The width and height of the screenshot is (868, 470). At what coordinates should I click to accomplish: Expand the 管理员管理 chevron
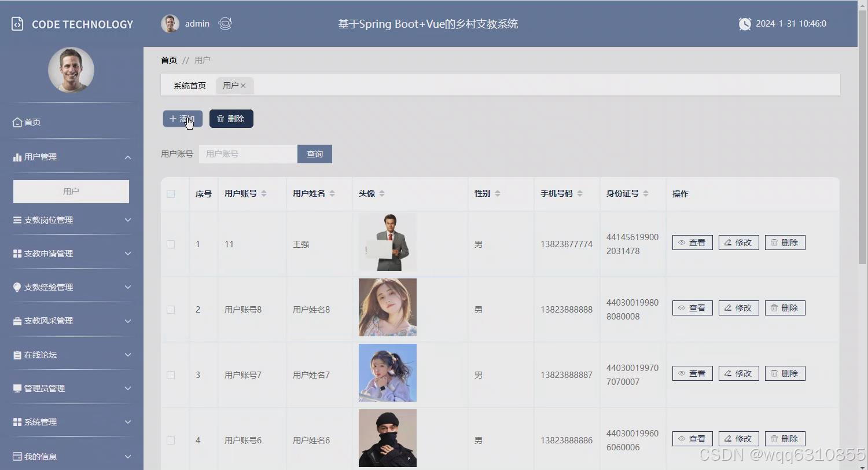click(128, 388)
